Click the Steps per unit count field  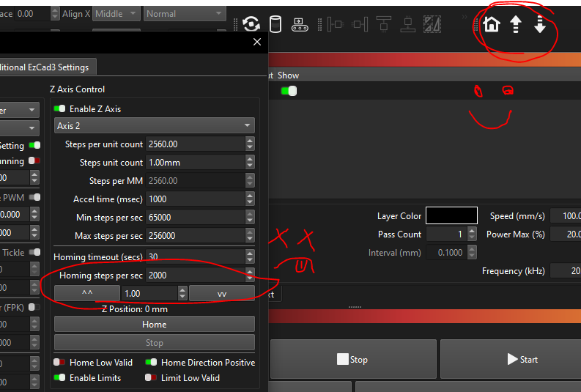196,144
